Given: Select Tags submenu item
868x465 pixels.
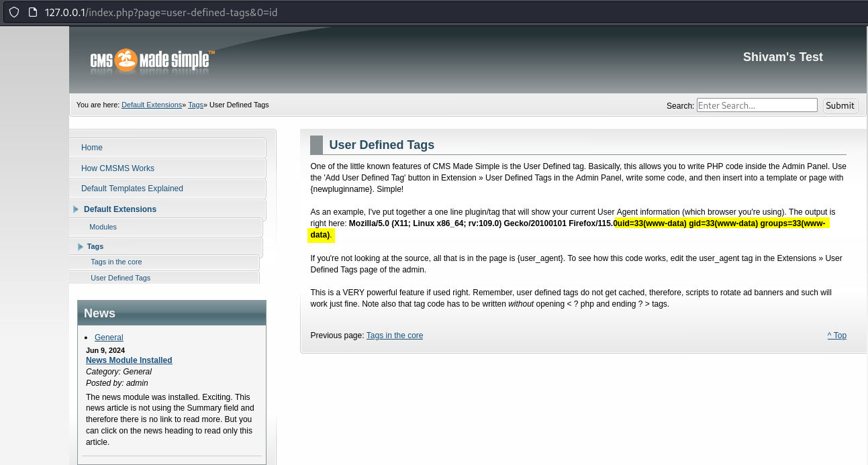Looking at the screenshot, I should 166,247.
